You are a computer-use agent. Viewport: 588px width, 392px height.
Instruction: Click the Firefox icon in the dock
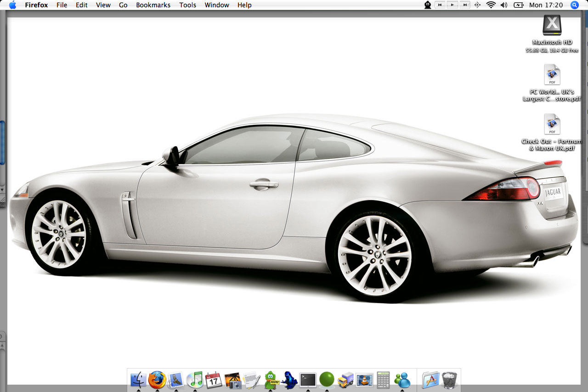pos(157,380)
